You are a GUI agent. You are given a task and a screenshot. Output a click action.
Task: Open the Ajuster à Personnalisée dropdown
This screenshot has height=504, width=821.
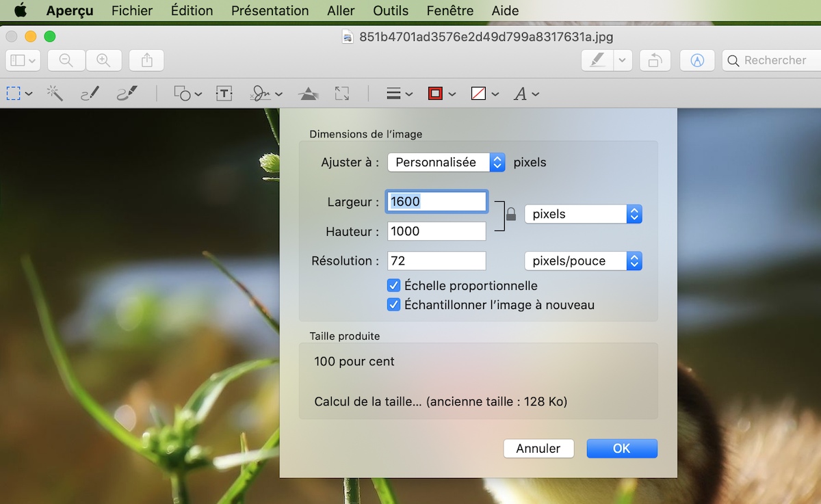click(446, 162)
